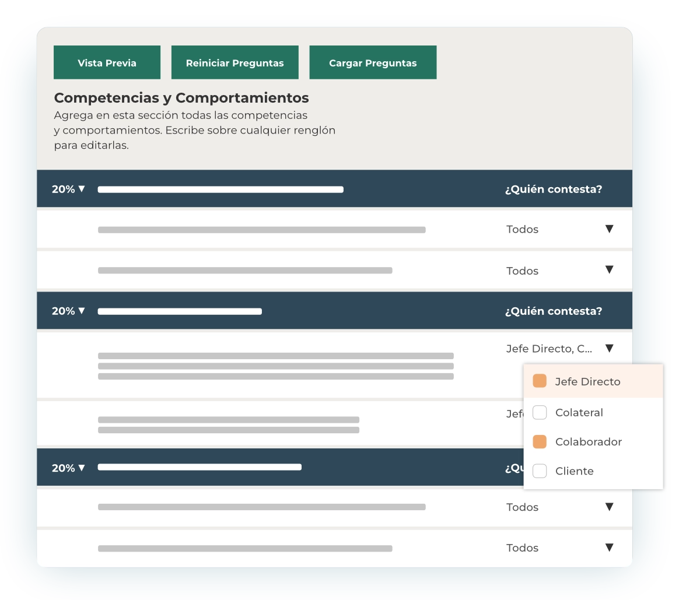Edit the second competency title line
Image resolution: width=700 pixels, height=600 pixels.
[180, 311]
